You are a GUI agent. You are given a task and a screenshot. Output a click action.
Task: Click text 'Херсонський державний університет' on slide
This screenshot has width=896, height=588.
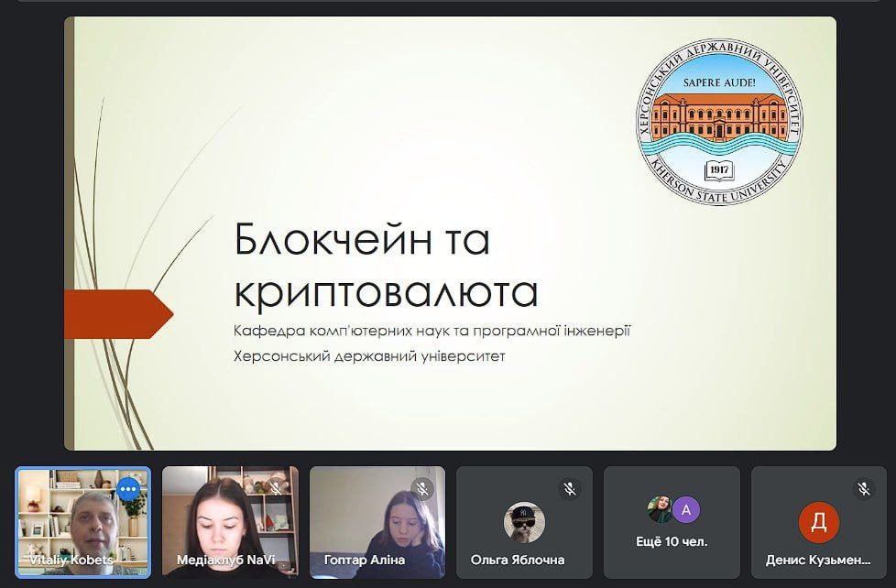pyautogui.click(x=369, y=356)
